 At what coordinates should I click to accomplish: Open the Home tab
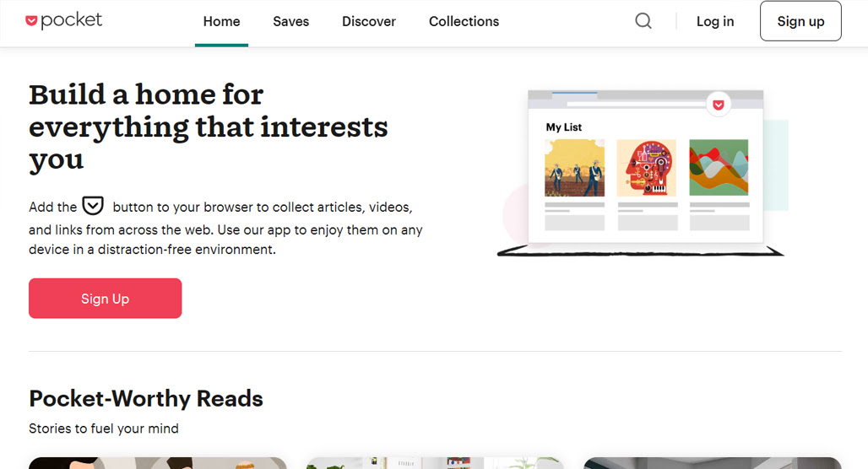pos(221,22)
